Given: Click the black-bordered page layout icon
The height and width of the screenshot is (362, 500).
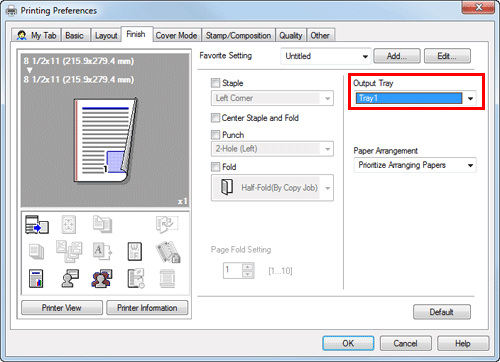Looking at the screenshot, I should [x=135, y=251].
